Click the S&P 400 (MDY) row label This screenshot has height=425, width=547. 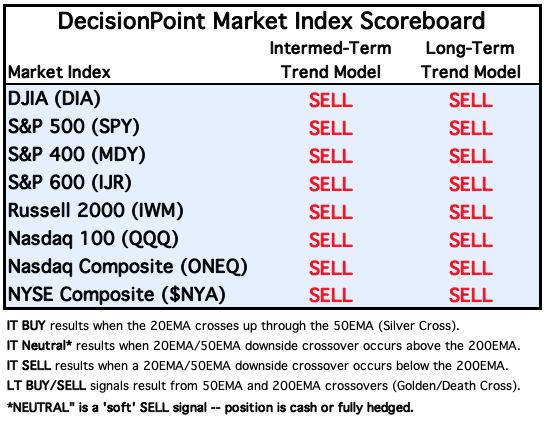76,155
